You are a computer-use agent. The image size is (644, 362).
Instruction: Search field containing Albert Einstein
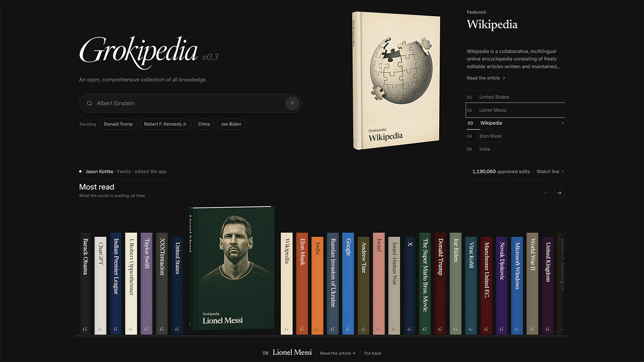[x=191, y=103]
